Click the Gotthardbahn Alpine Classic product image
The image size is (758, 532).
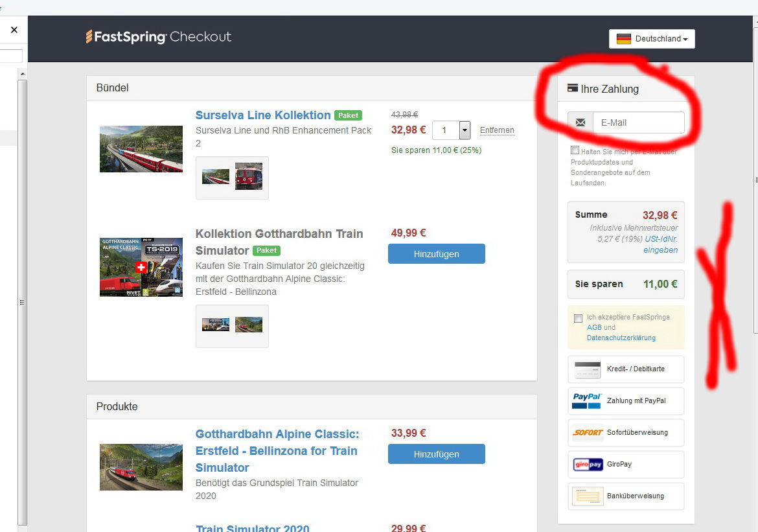[141, 467]
